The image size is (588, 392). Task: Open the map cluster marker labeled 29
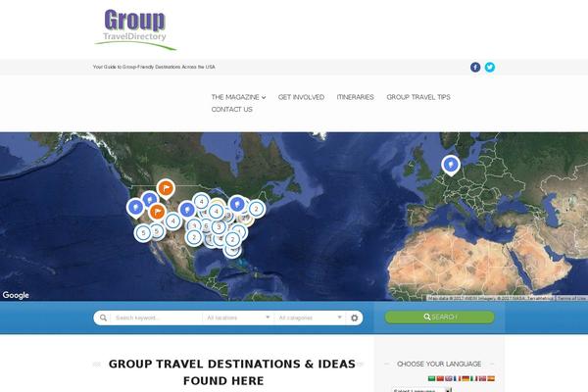point(246,218)
